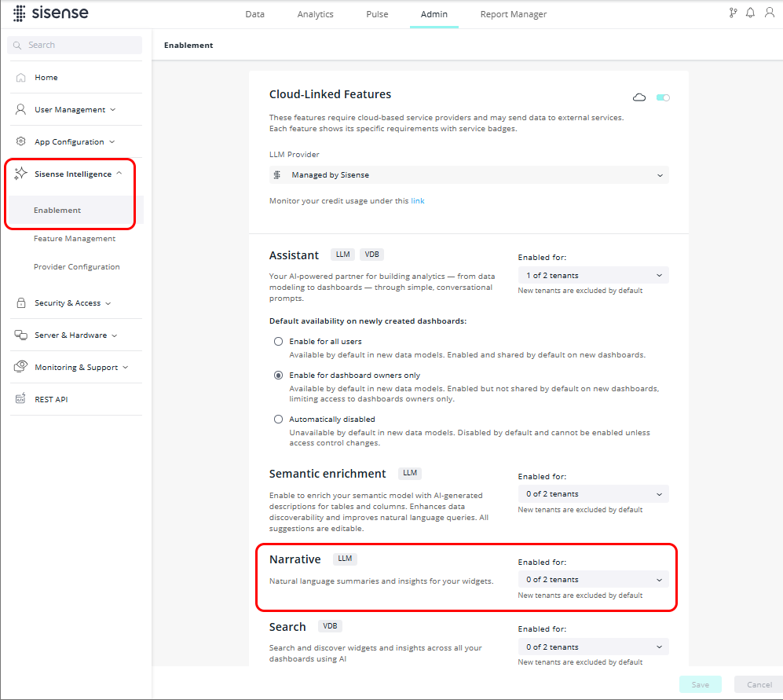
Task: Open notifications bell
Action: pos(750,13)
